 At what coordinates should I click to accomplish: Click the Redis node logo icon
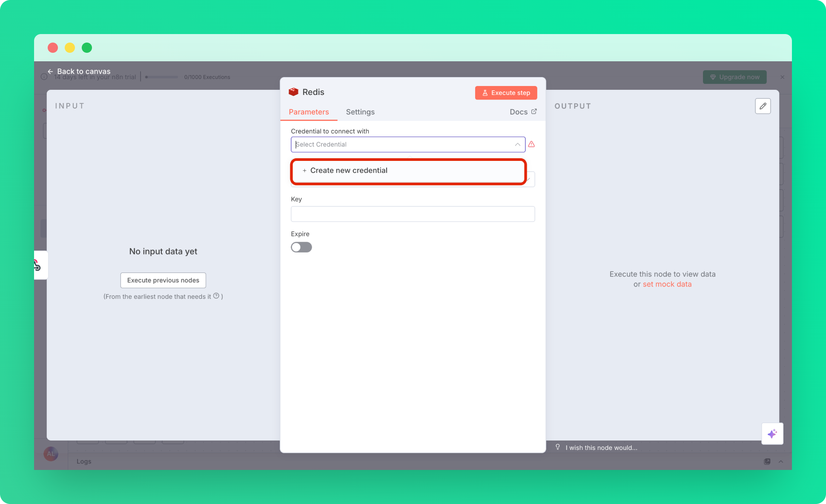point(293,92)
